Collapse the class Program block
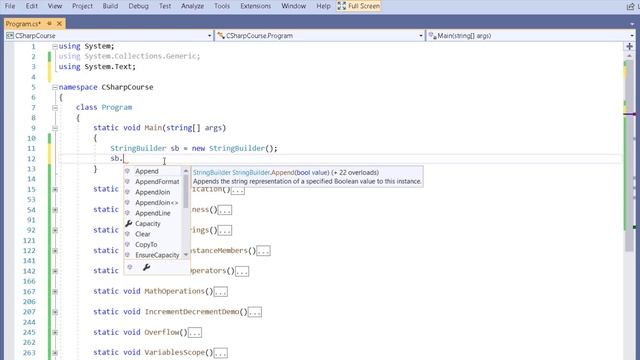640x360 pixels. click(x=55, y=108)
